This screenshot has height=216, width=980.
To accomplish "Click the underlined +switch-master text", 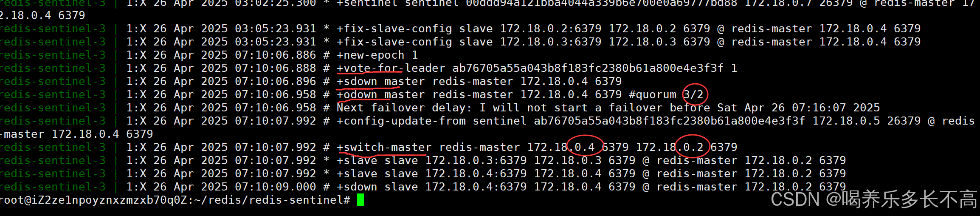I will tap(384, 147).
